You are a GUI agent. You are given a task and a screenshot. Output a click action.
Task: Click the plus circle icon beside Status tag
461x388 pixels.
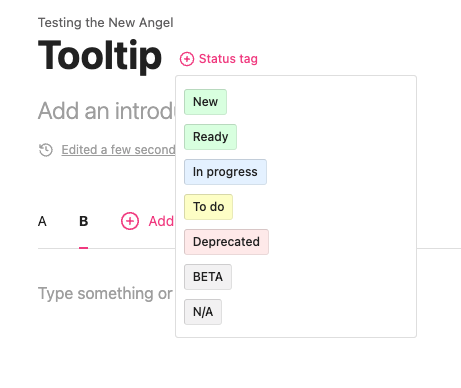[187, 59]
